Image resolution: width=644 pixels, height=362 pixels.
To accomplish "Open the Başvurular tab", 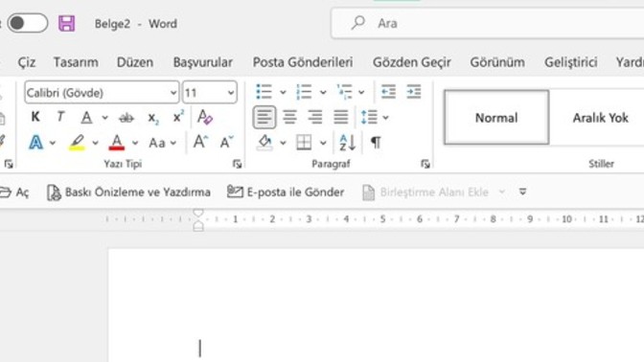I will [x=203, y=62].
